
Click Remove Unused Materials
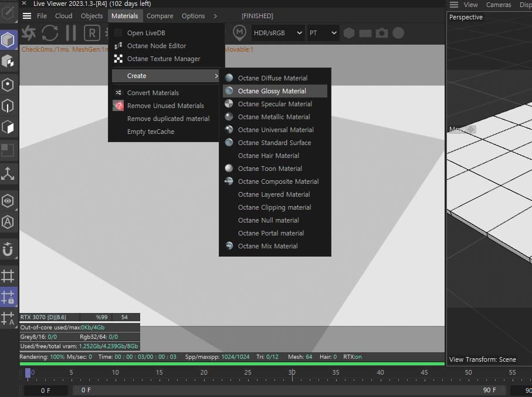tap(166, 106)
